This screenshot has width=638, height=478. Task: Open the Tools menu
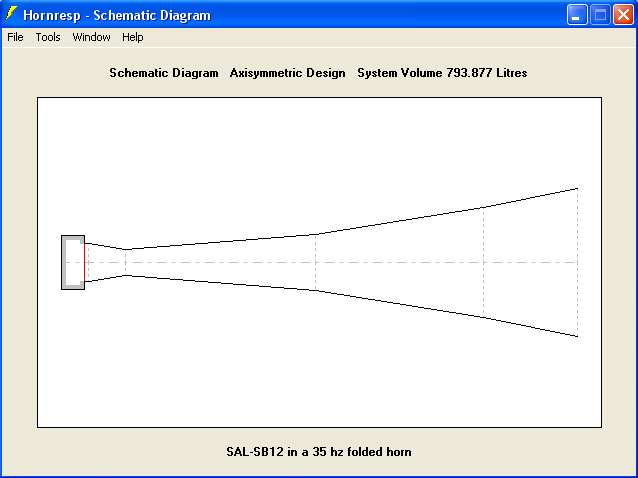(x=48, y=37)
